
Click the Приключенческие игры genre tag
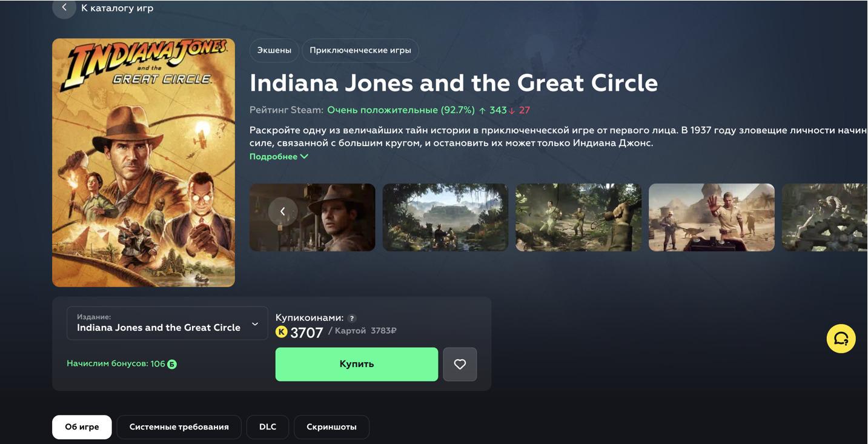click(x=360, y=50)
